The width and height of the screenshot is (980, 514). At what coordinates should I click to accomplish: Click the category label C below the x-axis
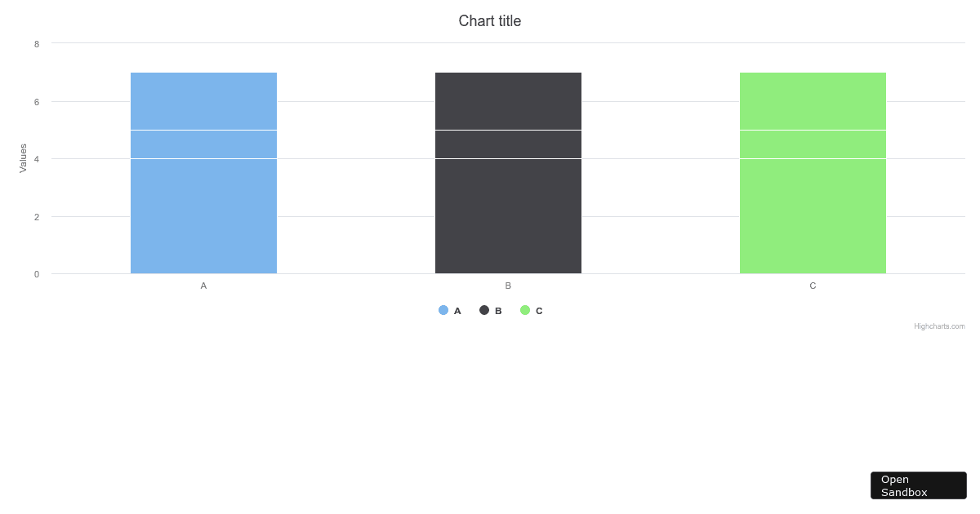(x=813, y=286)
